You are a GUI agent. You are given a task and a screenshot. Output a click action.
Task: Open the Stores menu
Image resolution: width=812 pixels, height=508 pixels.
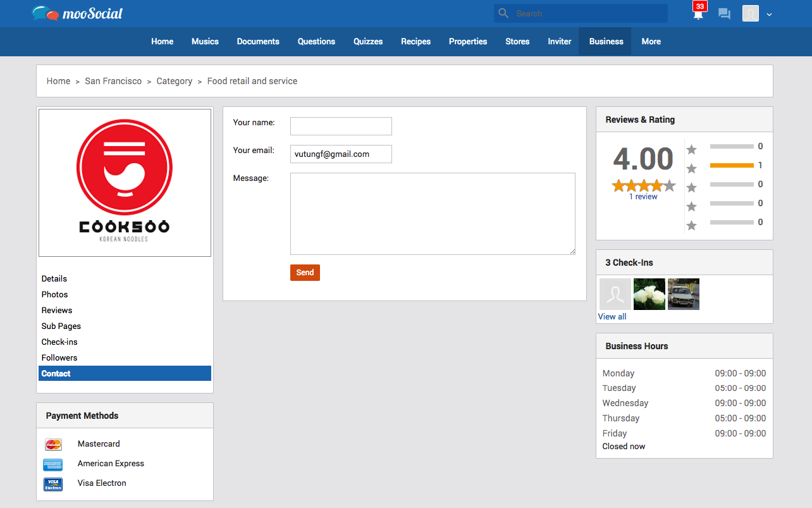click(x=517, y=41)
